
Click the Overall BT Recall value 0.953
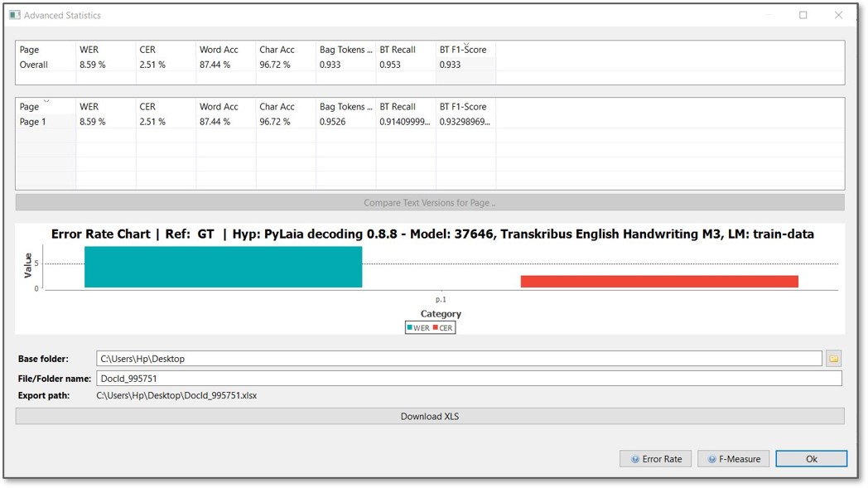point(390,65)
